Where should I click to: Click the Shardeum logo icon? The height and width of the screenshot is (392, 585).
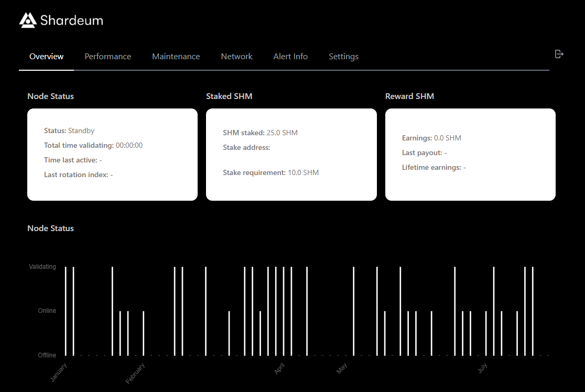tap(28, 20)
